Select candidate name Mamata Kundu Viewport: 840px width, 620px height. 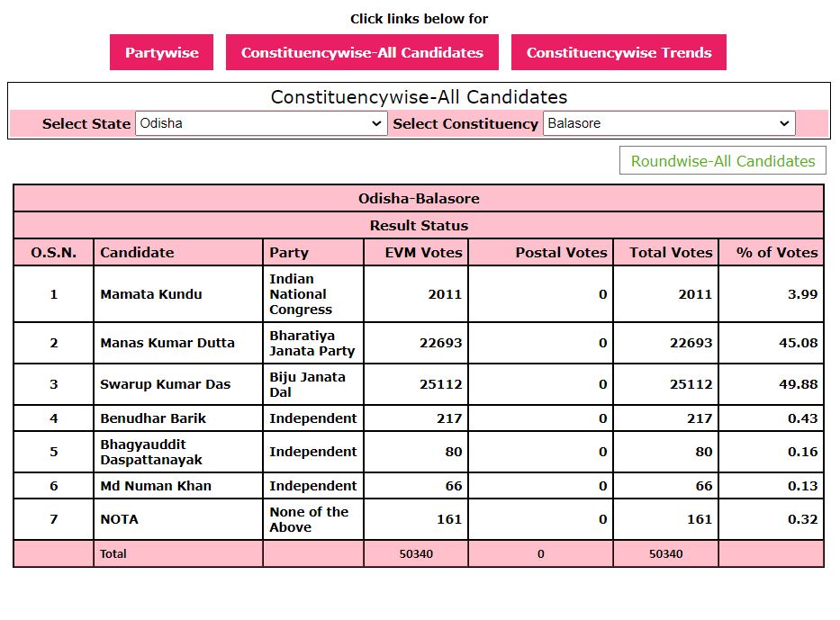tap(151, 294)
